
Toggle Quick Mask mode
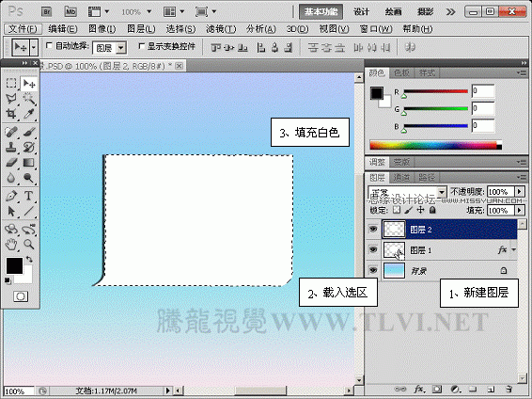pyautogui.click(x=21, y=296)
